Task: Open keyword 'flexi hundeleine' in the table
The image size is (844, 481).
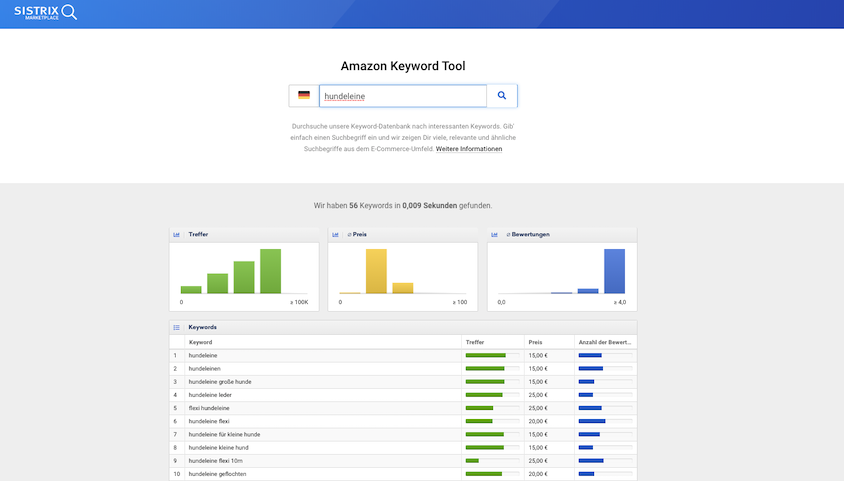Action: click(209, 408)
